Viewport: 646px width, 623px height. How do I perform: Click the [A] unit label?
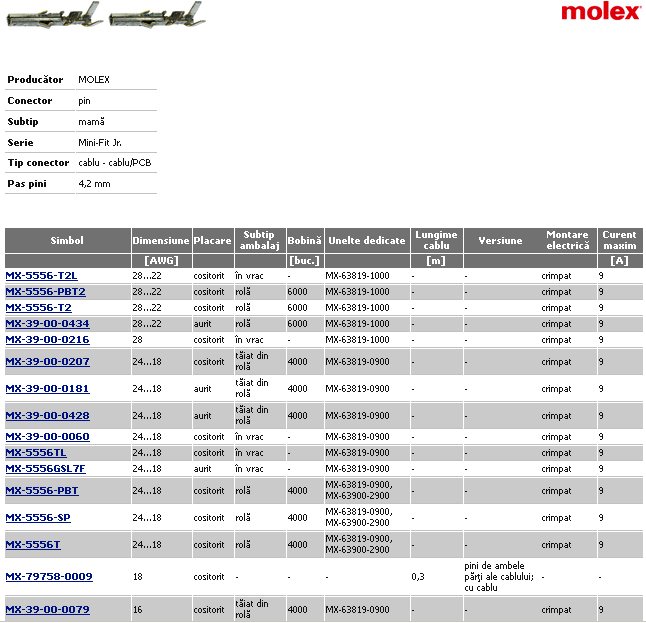(620, 261)
